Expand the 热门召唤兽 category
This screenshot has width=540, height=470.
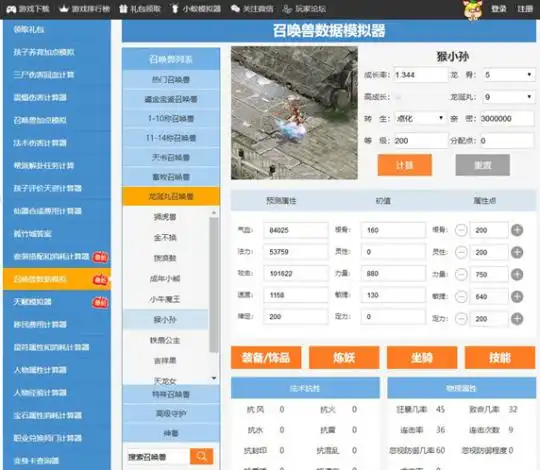(x=171, y=80)
